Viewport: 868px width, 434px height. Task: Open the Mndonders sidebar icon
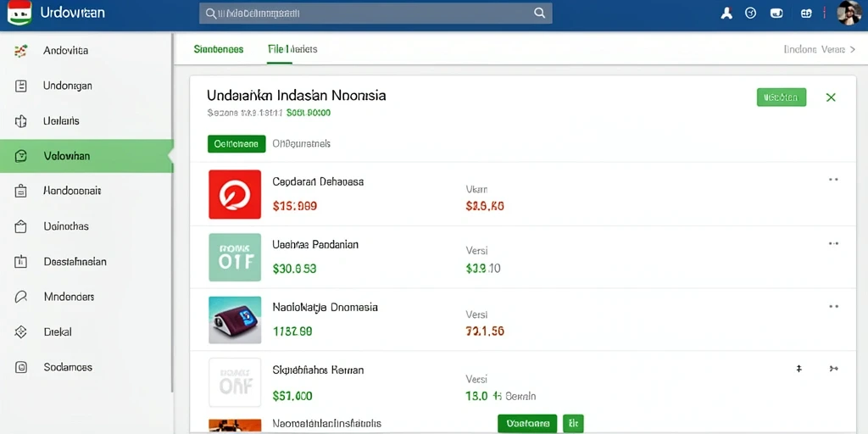[x=20, y=297]
